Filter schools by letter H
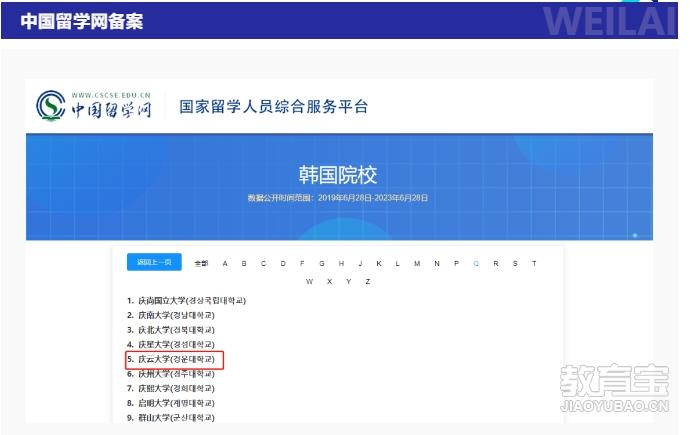Image resolution: width=690 pixels, height=435 pixels. click(341, 263)
